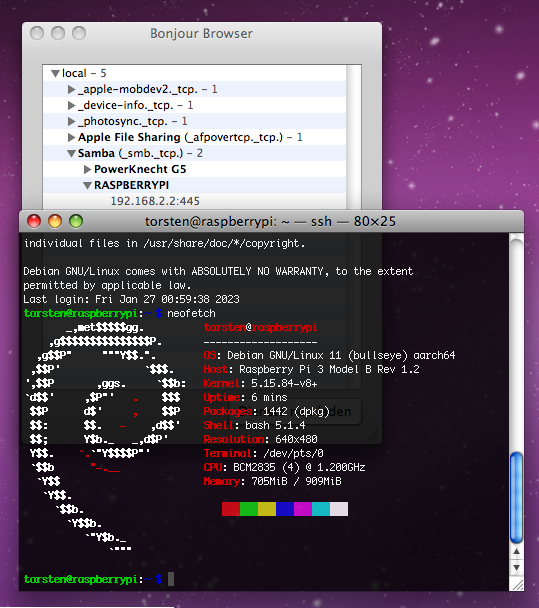
Task: Click the Host: Raspberry Pi 3 line
Action: tap(312, 370)
